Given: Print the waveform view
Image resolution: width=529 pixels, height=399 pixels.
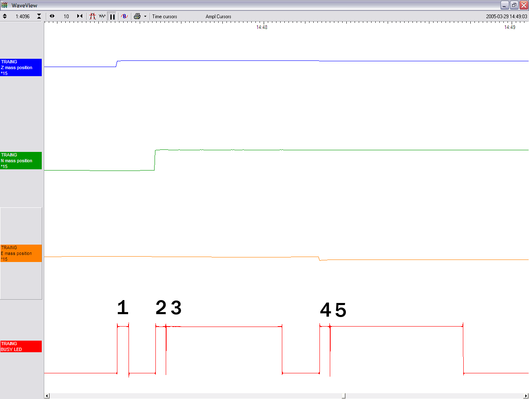Looking at the screenshot, I should tap(137, 16).
